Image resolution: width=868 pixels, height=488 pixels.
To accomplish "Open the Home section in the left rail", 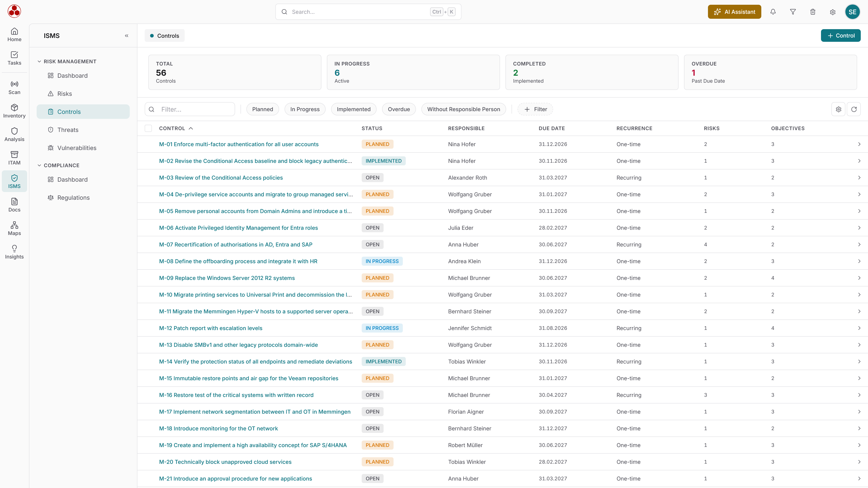I will pos(14,35).
